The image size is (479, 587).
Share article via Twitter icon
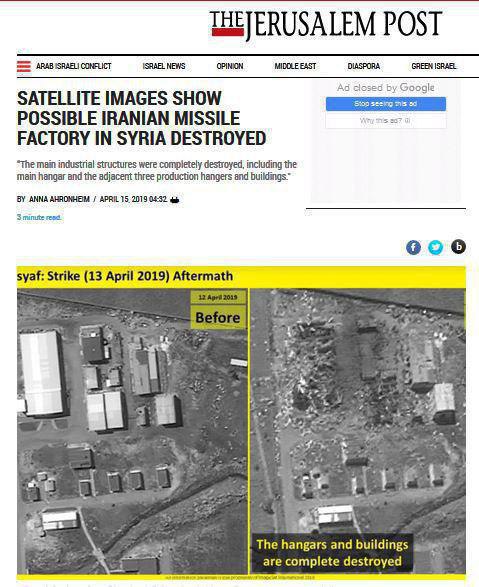(x=435, y=247)
